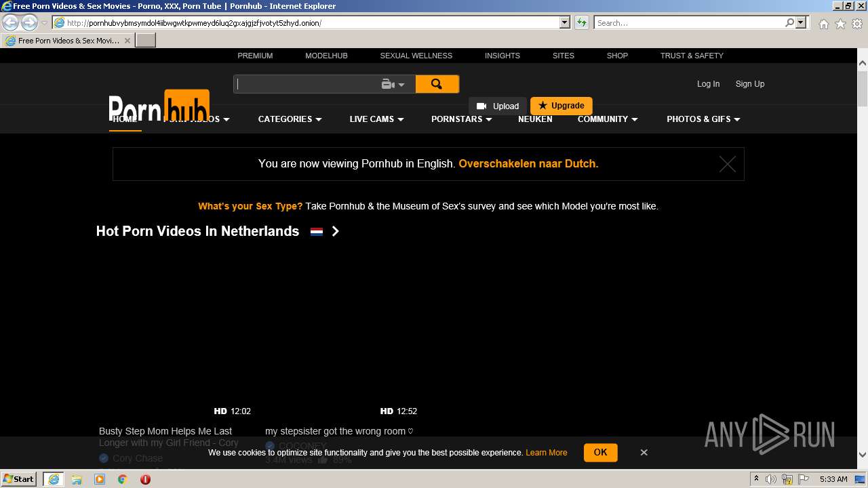Open Internet Explorer from the taskbar

pos(53,479)
